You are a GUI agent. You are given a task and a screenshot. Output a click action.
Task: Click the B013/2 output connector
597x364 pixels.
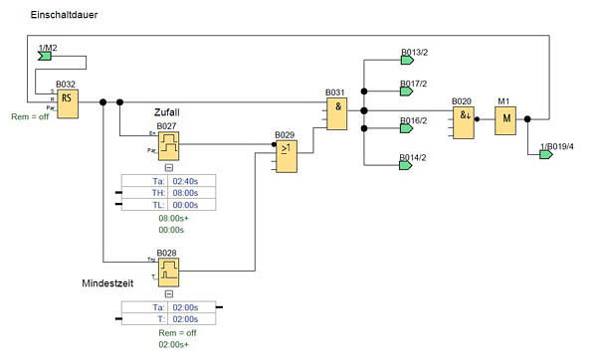coord(407,60)
